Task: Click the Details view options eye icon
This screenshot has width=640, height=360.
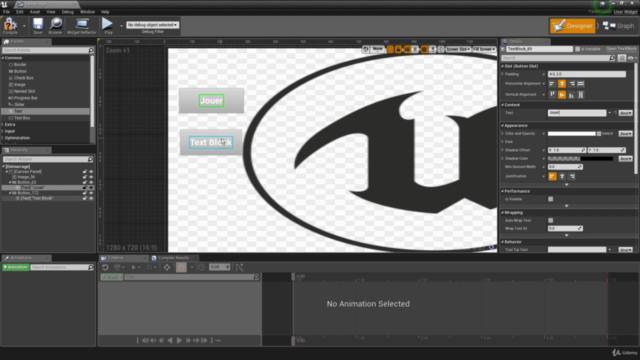Action: click(631, 58)
